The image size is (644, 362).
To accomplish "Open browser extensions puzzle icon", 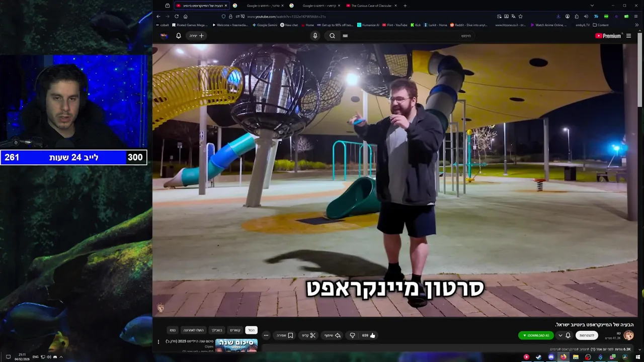I will (x=577, y=16).
